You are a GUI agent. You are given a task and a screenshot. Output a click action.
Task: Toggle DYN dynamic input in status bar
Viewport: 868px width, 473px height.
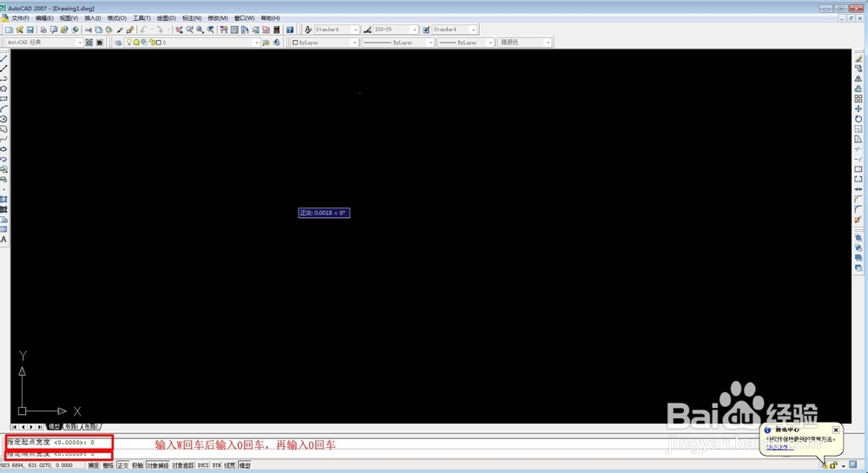click(216, 466)
